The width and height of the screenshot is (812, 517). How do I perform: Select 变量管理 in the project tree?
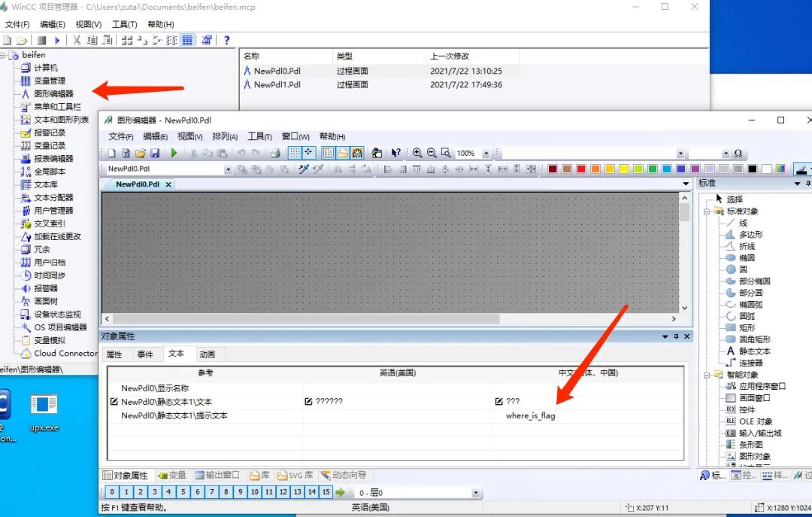[x=49, y=81]
